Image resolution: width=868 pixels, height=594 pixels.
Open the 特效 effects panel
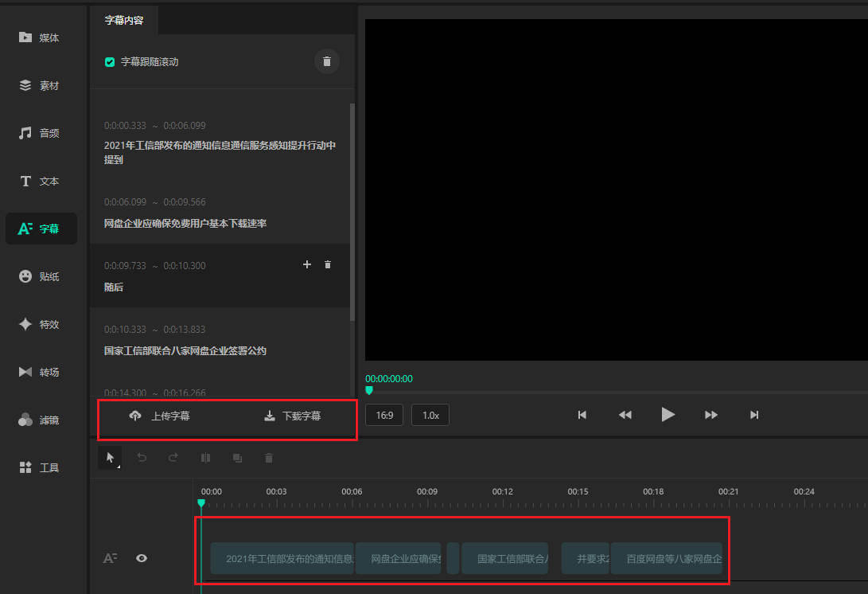tap(39, 324)
